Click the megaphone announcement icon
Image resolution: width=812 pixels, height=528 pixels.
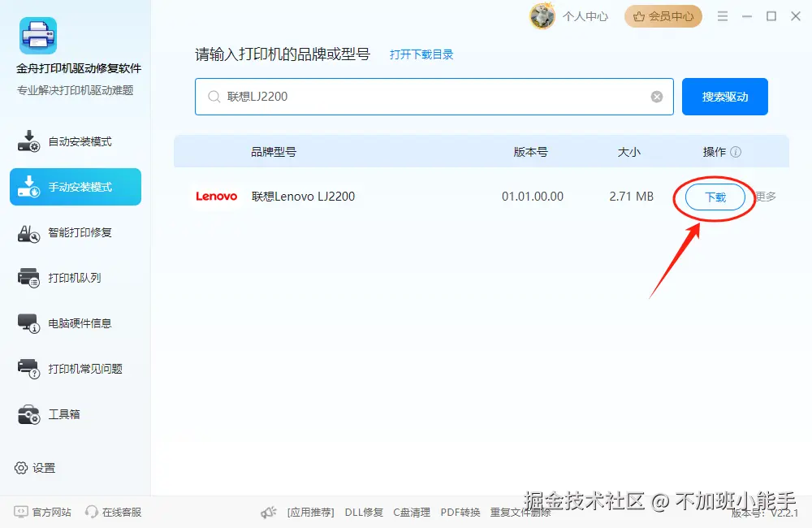(268, 513)
